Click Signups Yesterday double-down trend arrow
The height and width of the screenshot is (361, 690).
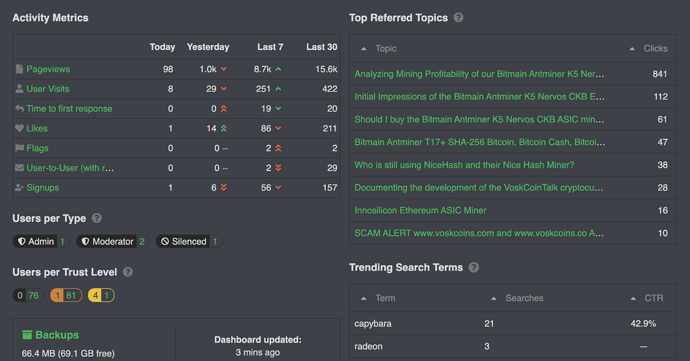224,188
